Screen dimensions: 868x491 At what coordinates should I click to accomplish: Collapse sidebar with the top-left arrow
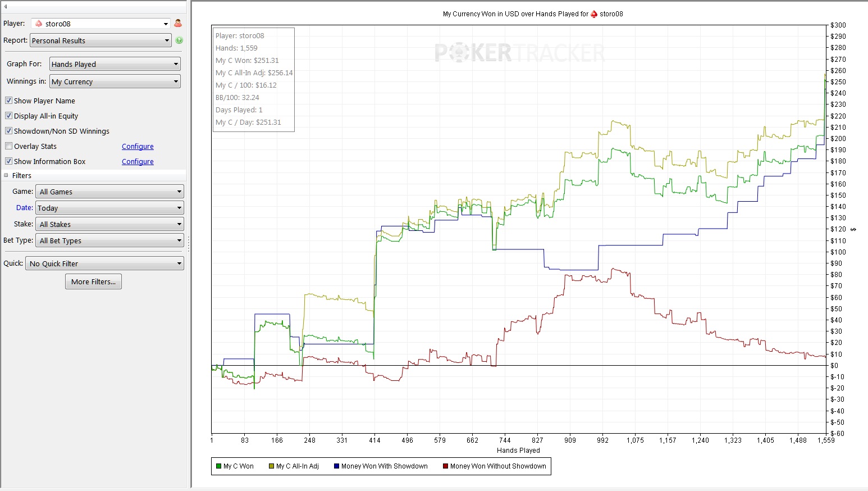(6, 7)
